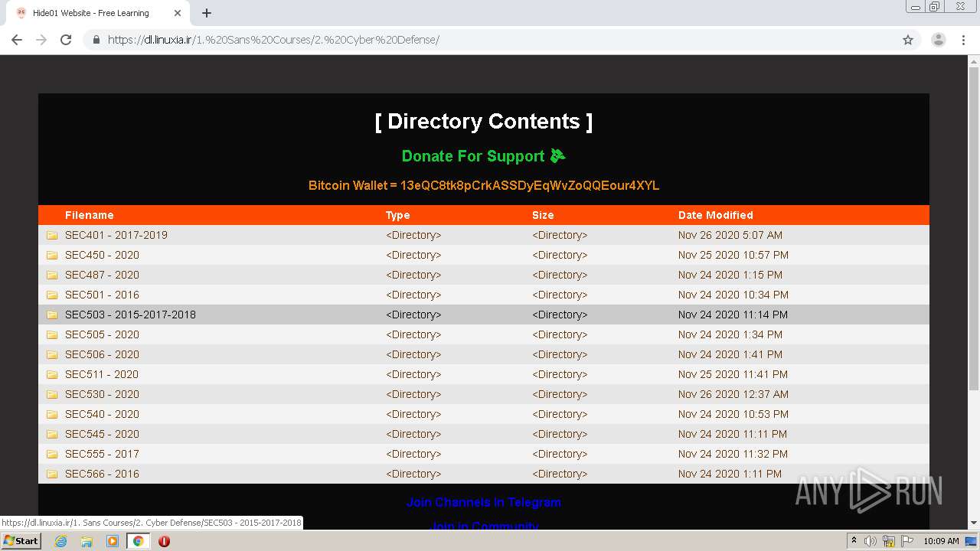Reload the page with refresh icon

coord(66,40)
